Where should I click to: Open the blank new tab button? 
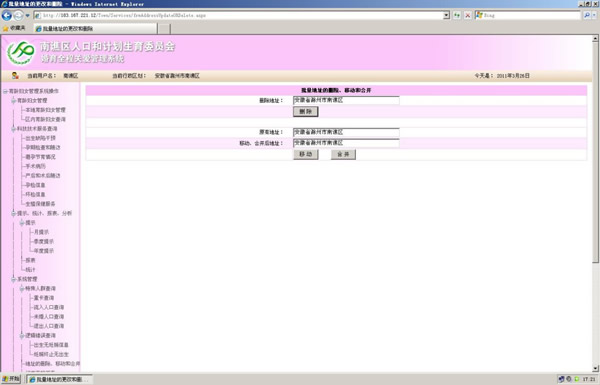(x=164, y=29)
